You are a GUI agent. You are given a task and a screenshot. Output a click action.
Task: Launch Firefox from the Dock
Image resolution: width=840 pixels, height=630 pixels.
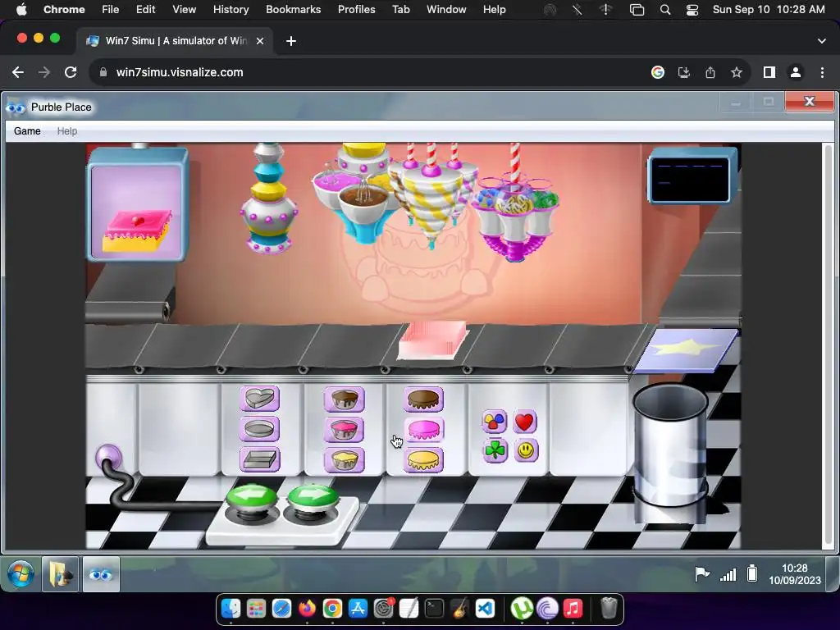307,609
